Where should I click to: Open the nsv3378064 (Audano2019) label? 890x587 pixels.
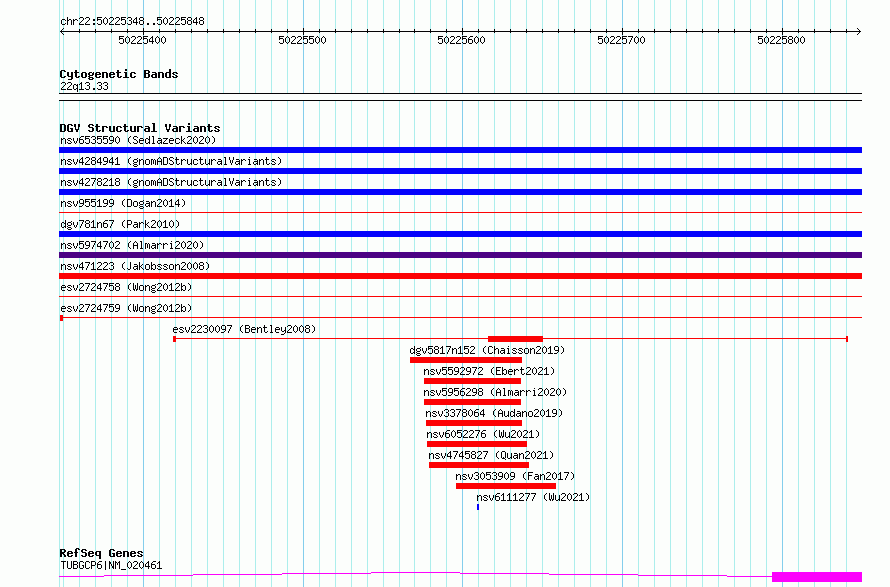[x=494, y=413]
